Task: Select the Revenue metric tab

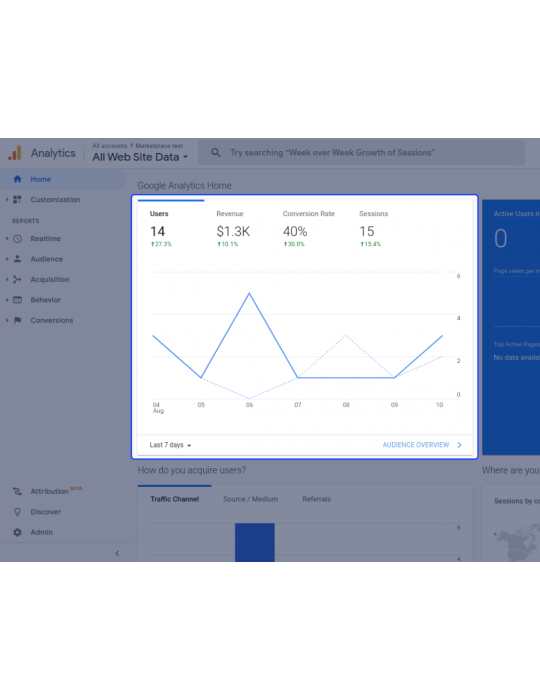Action: [x=238, y=228]
